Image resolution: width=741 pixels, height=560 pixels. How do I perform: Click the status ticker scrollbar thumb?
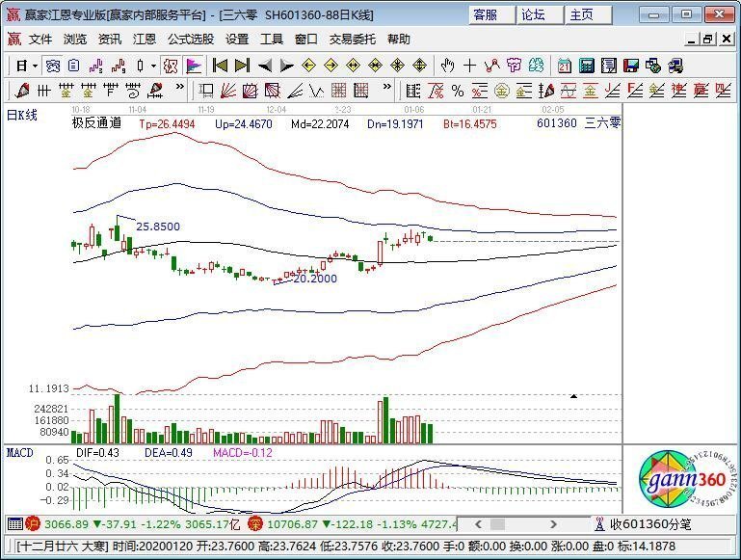point(497,524)
